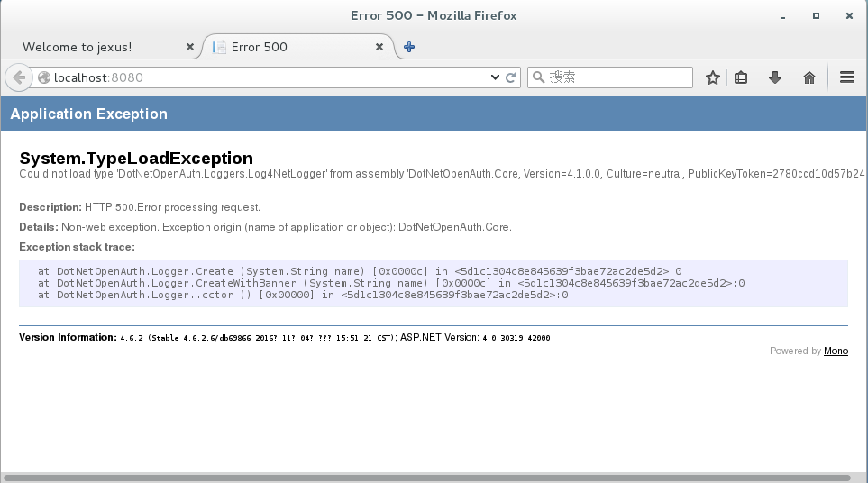Go to the Home page icon
The image size is (868, 483).
tap(809, 77)
